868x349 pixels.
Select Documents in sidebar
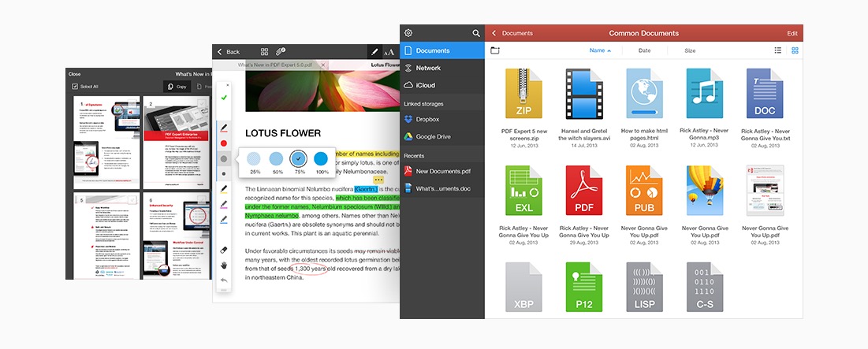[442, 50]
